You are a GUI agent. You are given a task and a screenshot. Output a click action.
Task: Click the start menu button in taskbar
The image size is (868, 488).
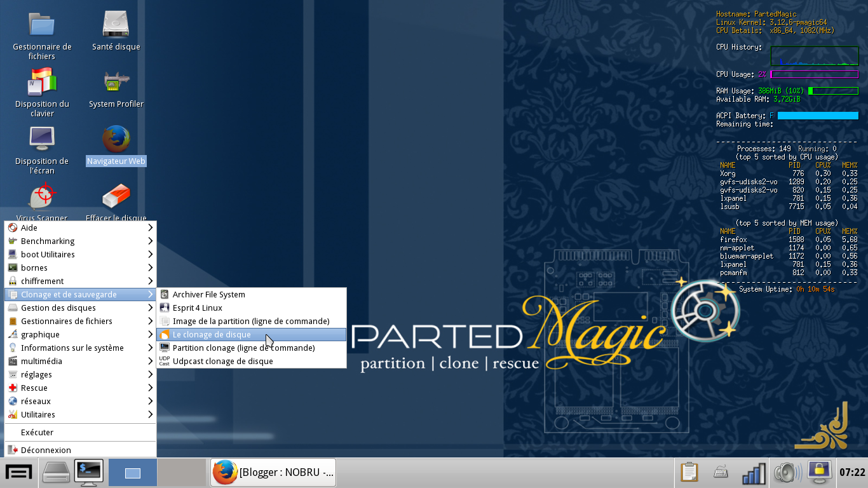(19, 473)
